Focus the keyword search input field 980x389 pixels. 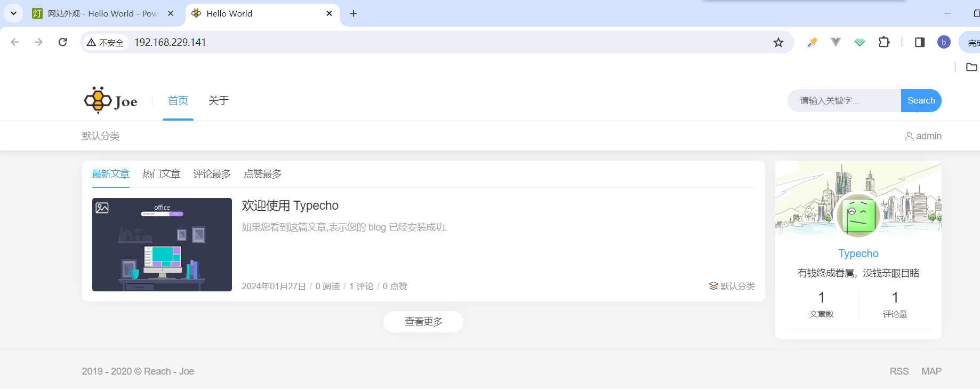845,100
